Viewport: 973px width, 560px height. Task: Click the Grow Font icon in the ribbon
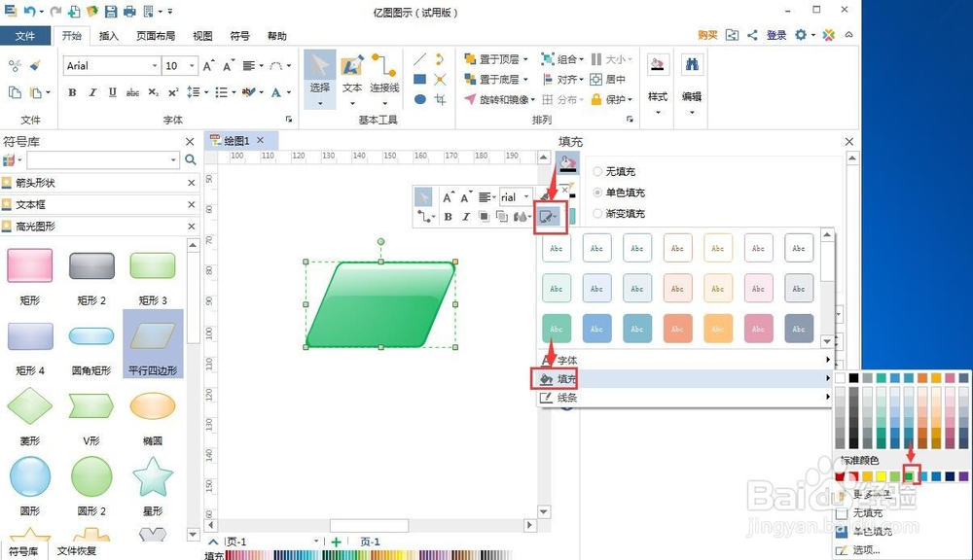(209, 66)
